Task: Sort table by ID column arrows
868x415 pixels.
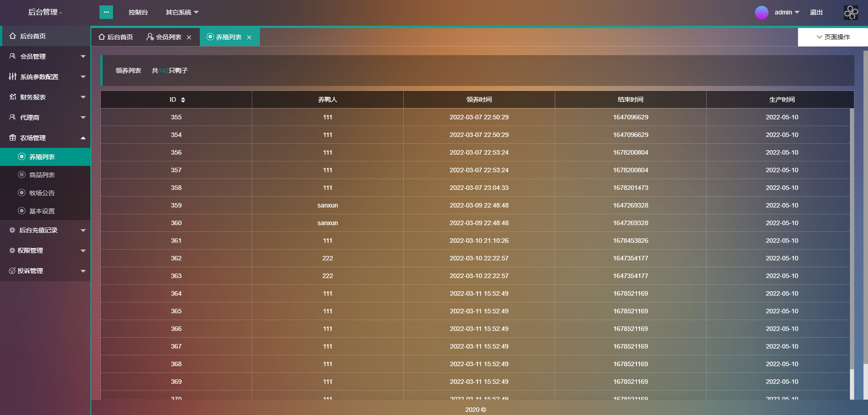Action: coord(183,100)
